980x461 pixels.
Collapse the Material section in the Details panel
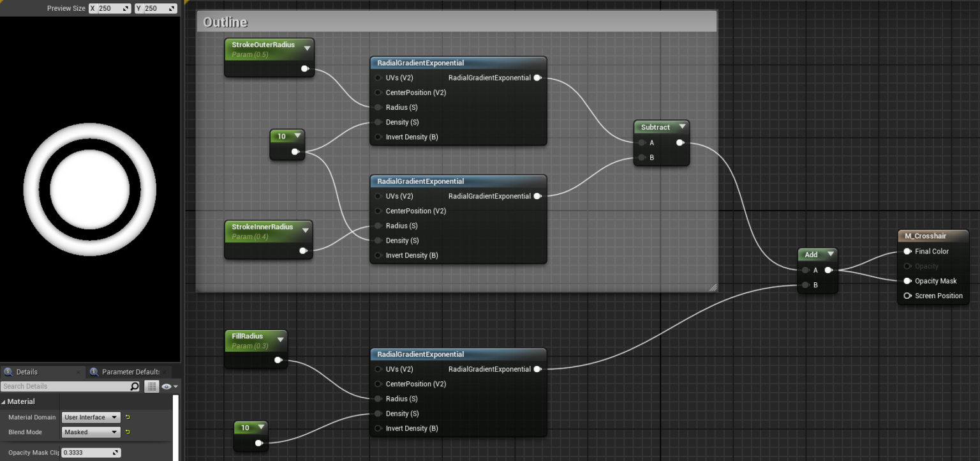pos(5,402)
